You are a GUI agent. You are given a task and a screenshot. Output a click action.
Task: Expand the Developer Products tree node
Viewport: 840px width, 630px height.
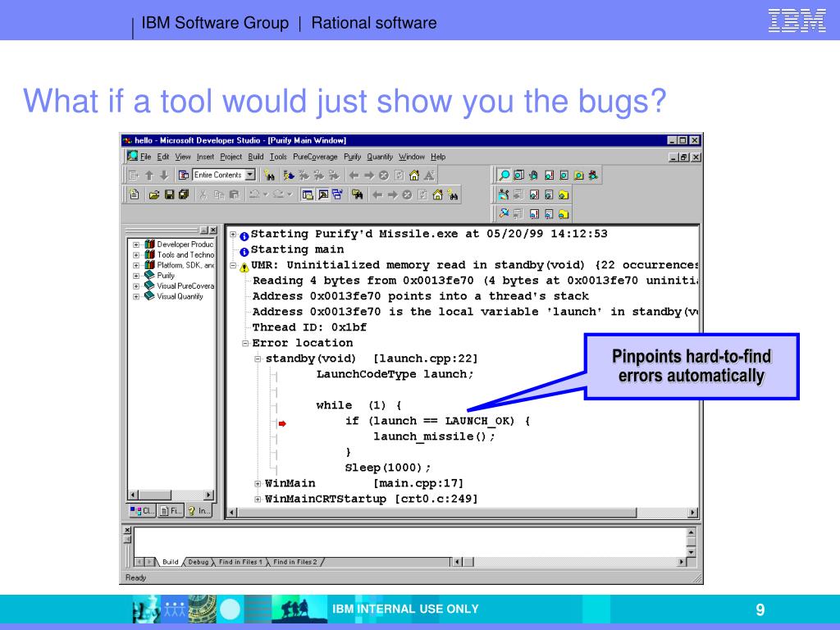coord(136,244)
